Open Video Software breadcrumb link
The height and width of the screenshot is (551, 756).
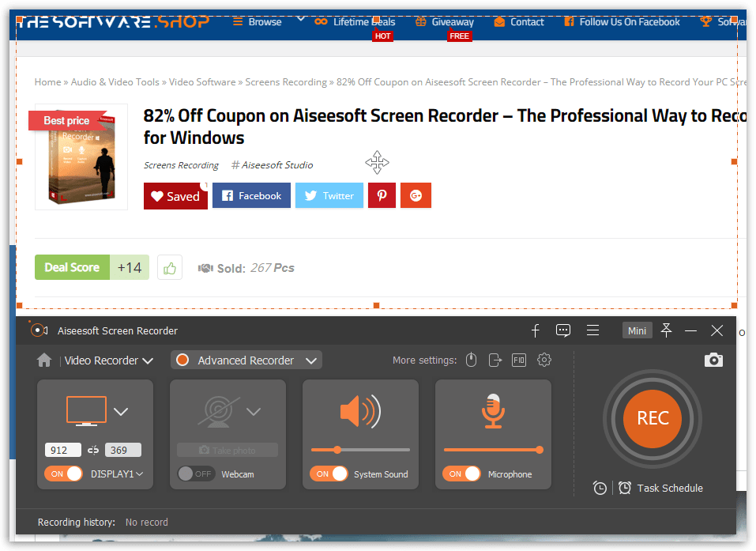tap(202, 82)
